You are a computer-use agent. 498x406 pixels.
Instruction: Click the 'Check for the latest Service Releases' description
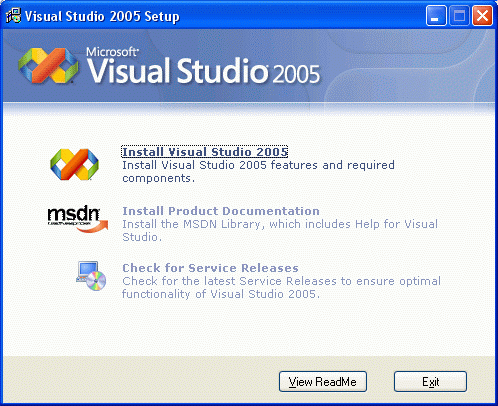[x=281, y=287]
